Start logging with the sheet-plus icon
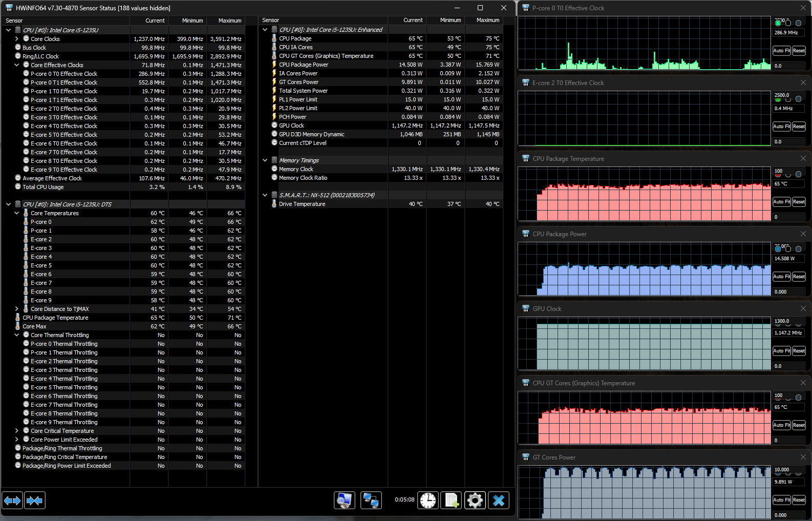The image size is (812, 521). point(452,500)
